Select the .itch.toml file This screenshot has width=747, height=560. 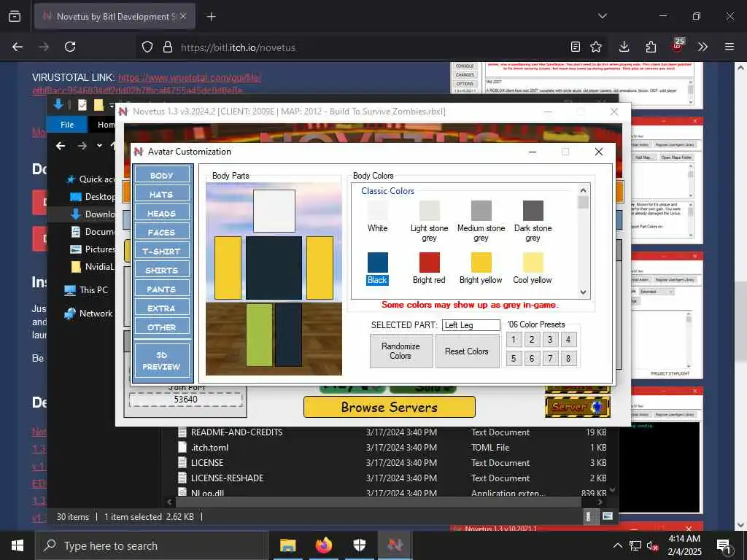[x=209, y=448]
